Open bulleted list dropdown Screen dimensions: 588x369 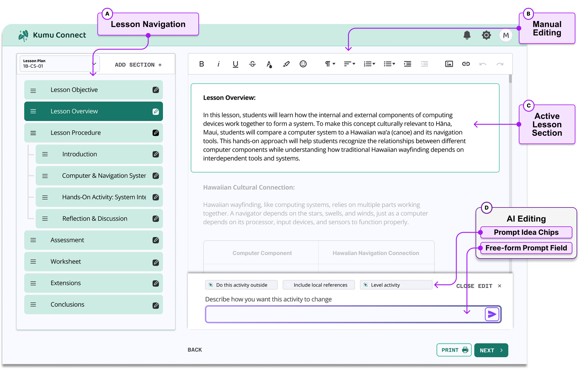(x=389, y=64)
